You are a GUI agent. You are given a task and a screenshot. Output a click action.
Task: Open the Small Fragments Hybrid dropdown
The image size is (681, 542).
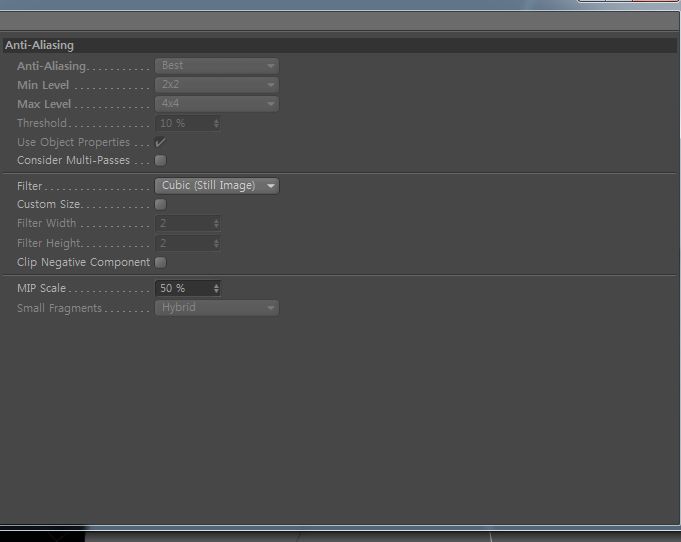click(217, 307)
